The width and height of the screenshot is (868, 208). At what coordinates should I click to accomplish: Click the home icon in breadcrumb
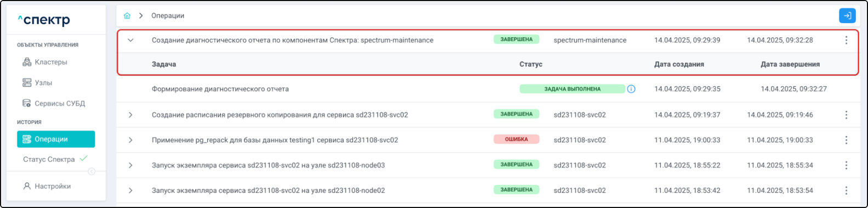[127, 16]
